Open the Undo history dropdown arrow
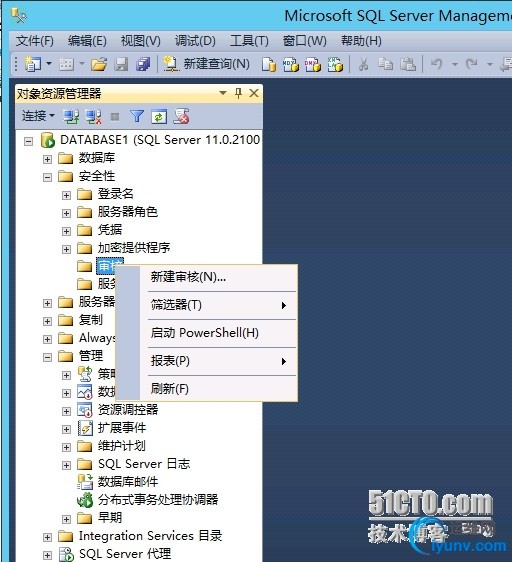Image resolution: width=512 pixels, height=562 pixels. pos(455,65)
